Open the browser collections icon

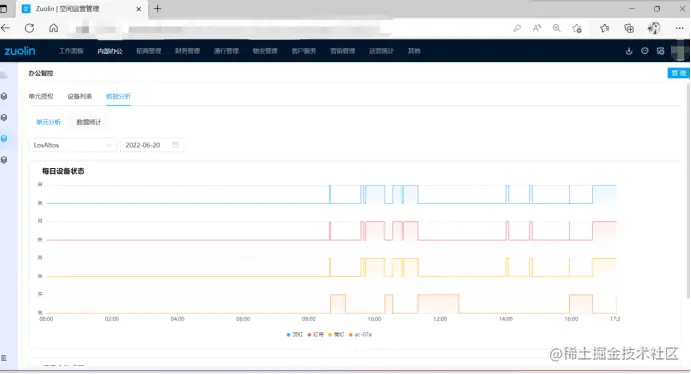tap(629, 29)
